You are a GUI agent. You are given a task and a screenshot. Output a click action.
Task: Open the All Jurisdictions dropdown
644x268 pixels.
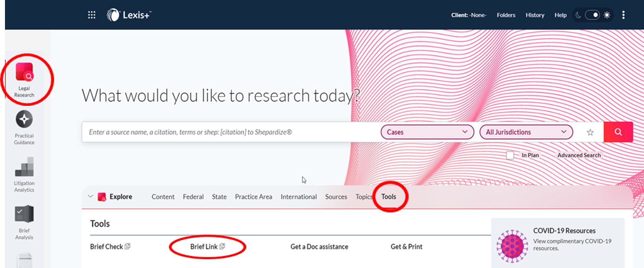click(526, 132)
